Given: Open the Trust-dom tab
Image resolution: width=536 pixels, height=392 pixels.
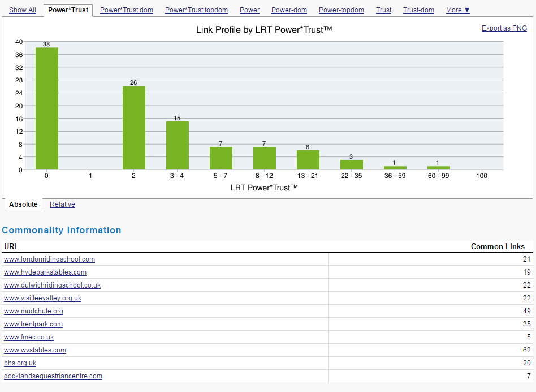Looking at the screenshot, I should click(x=418, y=10).
